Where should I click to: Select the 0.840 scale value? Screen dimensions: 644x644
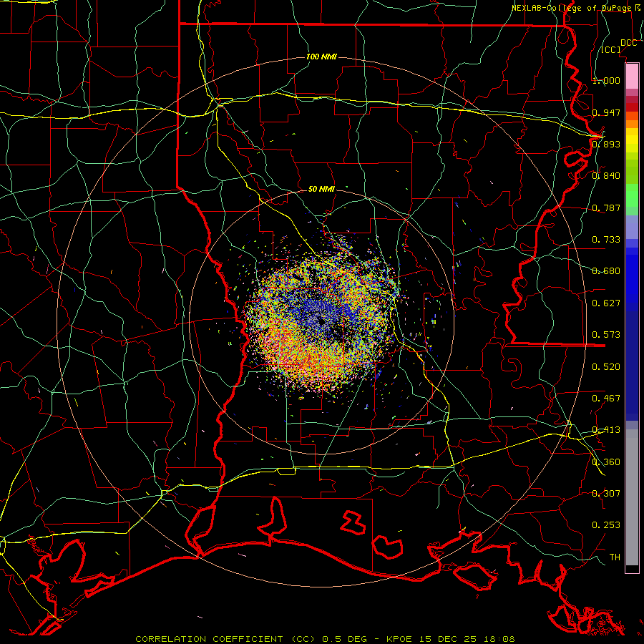click(x=606, y=176)
